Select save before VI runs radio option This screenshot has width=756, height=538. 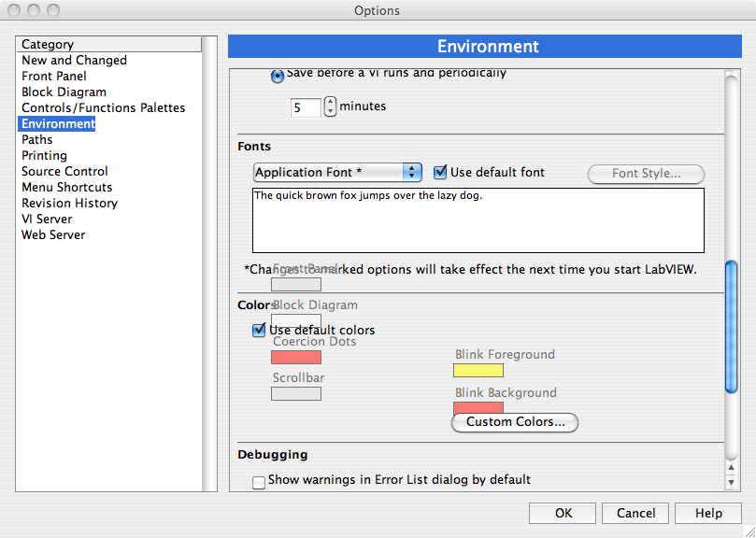tap(278, 77)
